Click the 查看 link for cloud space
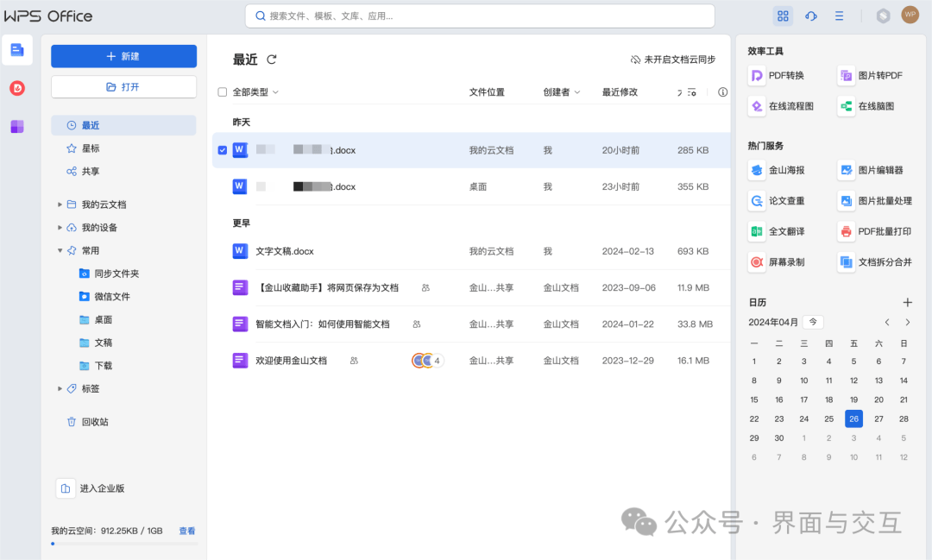The width and height of the screenshot is (932, 560). 187,531
